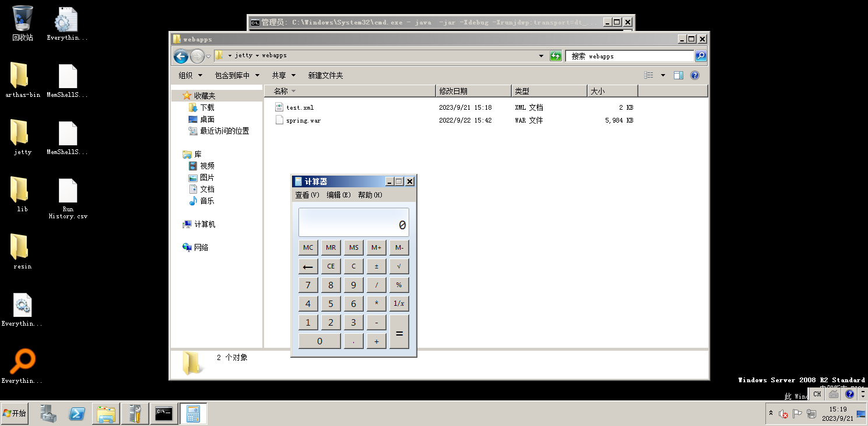Open the 包含到库中 dropdown

tap(237, 75)
